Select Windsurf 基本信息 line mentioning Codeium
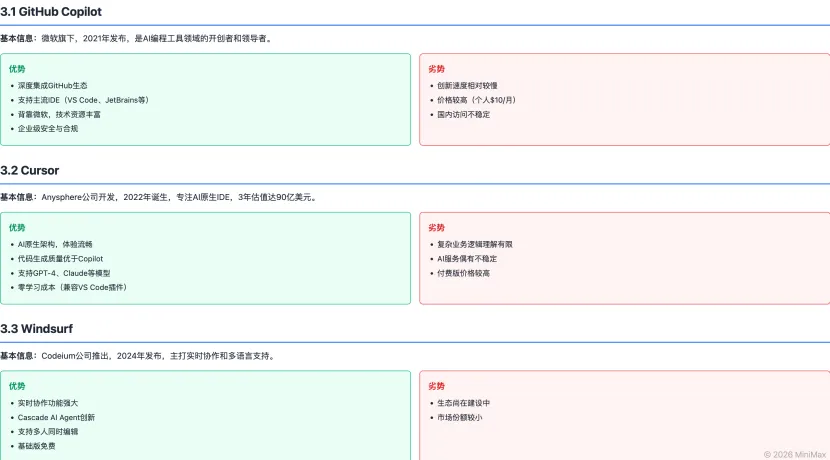Viewport: 830px width, 460px height. pyautogui.click(x=138, y=356)
